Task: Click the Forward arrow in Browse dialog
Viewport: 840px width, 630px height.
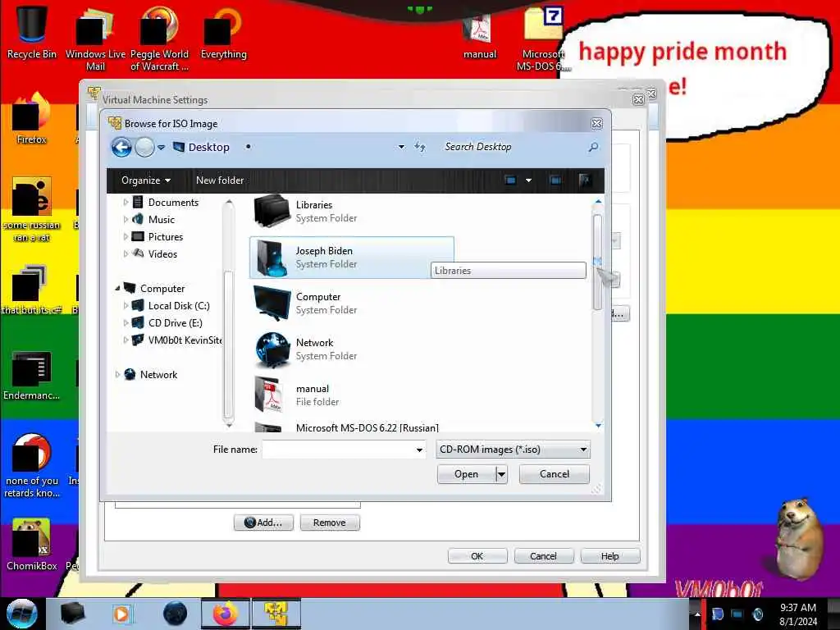Action: (x=144, y=147)
